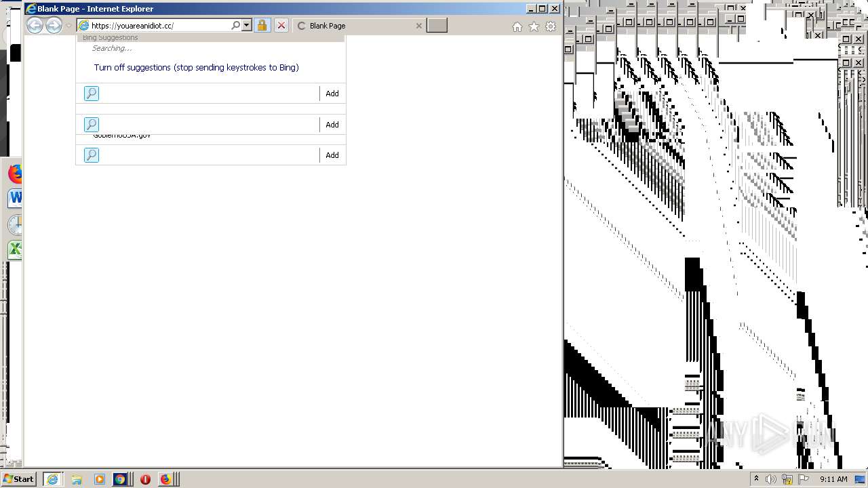The image size is (868, 488).
Task: Click the search magnifier in the address bar
Action: coord(235,26)
